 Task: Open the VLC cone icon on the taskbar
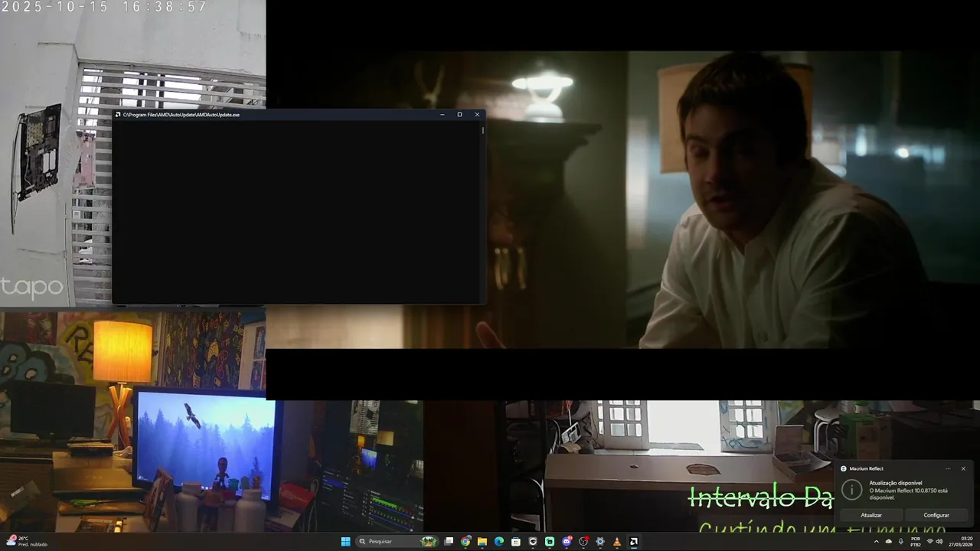point(617,541)
